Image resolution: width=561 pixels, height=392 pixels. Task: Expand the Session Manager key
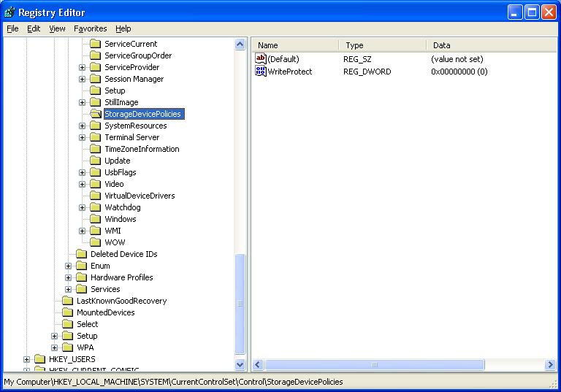pyautogui.click(x=83, y=79)
